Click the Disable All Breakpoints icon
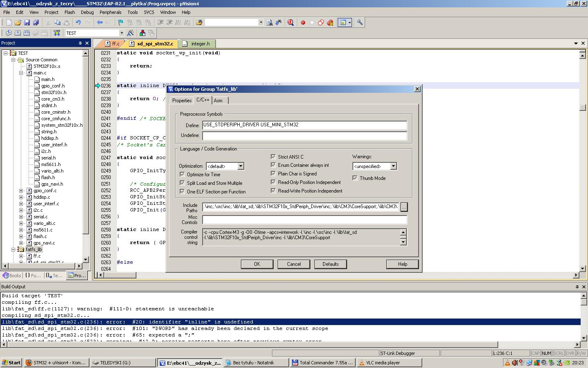The height and width of the screenshot is (368, 588). click(321, 22)
